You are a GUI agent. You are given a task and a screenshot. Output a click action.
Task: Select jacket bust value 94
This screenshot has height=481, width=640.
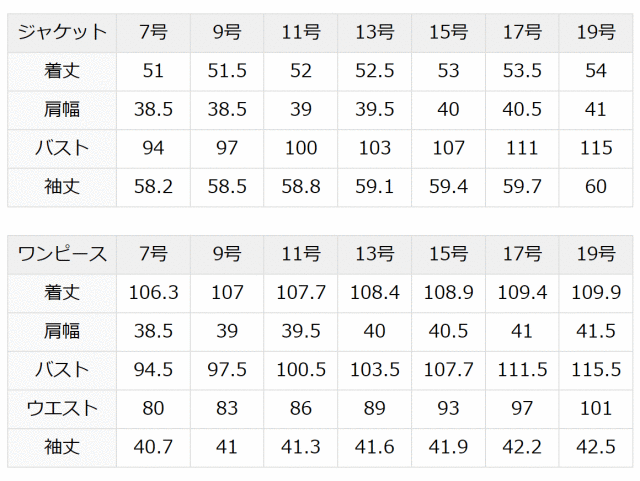click(x=153, y=149)
